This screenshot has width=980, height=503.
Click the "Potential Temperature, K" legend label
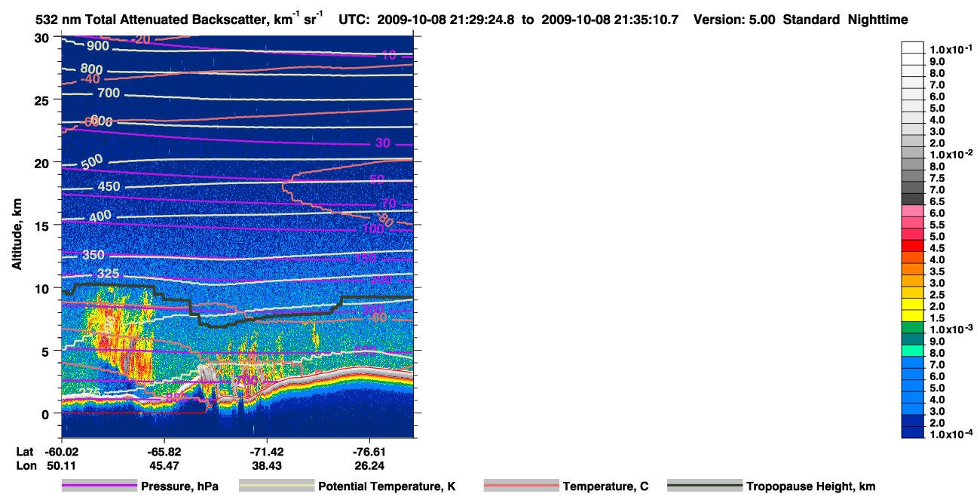(387, 487)
